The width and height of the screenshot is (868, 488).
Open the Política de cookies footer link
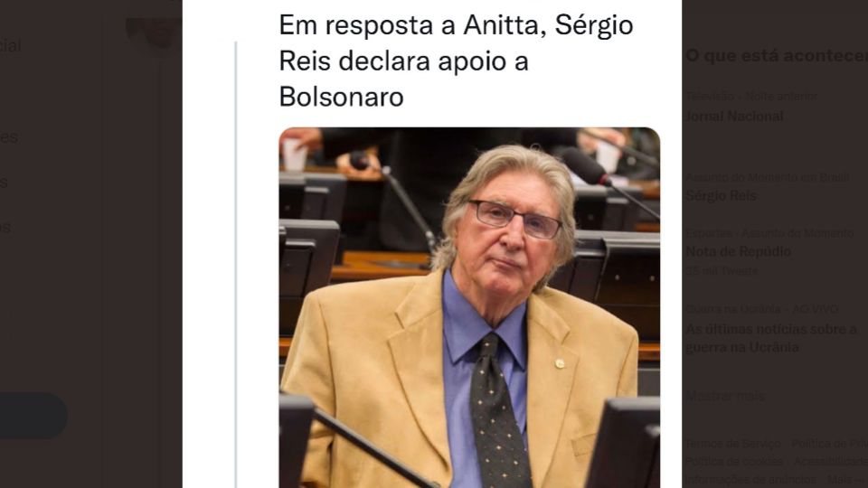(734, 462)
